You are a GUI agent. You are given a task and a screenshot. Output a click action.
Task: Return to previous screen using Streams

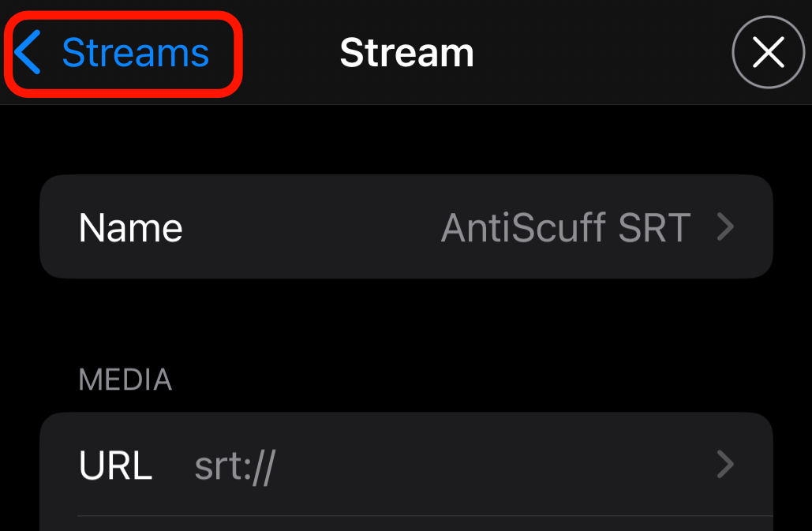[135, 54]
